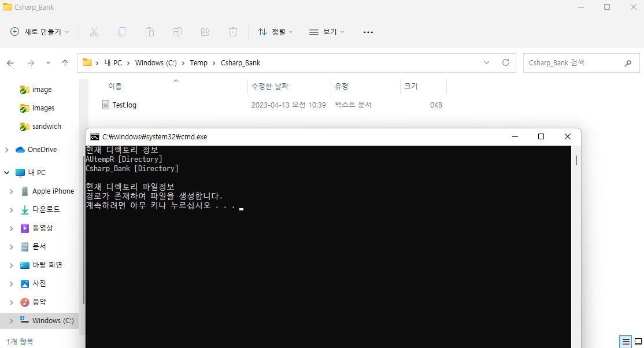Screen dimensions: 644x348
Task: Open the 정렬 (Sort) dropdown
Action: coord(275,32)
